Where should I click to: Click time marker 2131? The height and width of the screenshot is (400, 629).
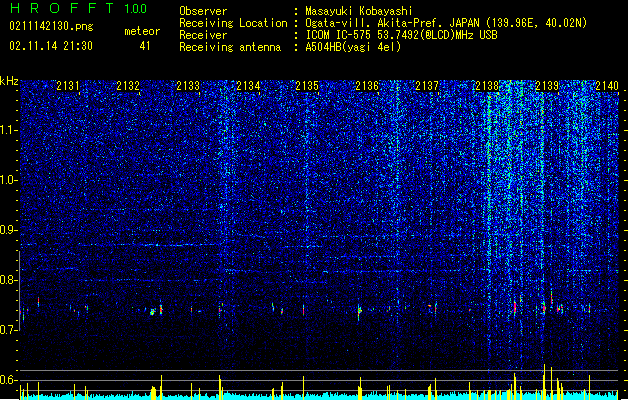point(68,85)
